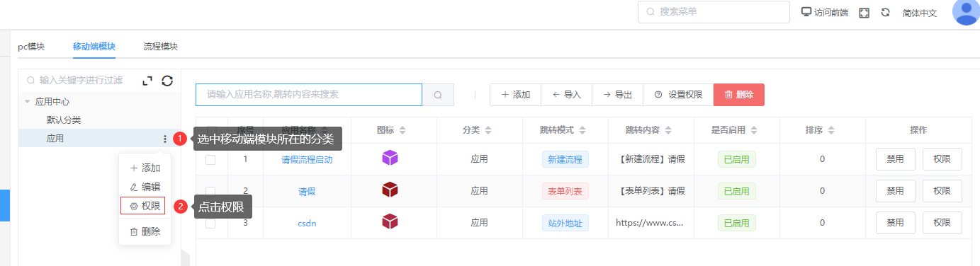
Task: Select the checkbox of the 请假 row
Action: tap(210, 191)
